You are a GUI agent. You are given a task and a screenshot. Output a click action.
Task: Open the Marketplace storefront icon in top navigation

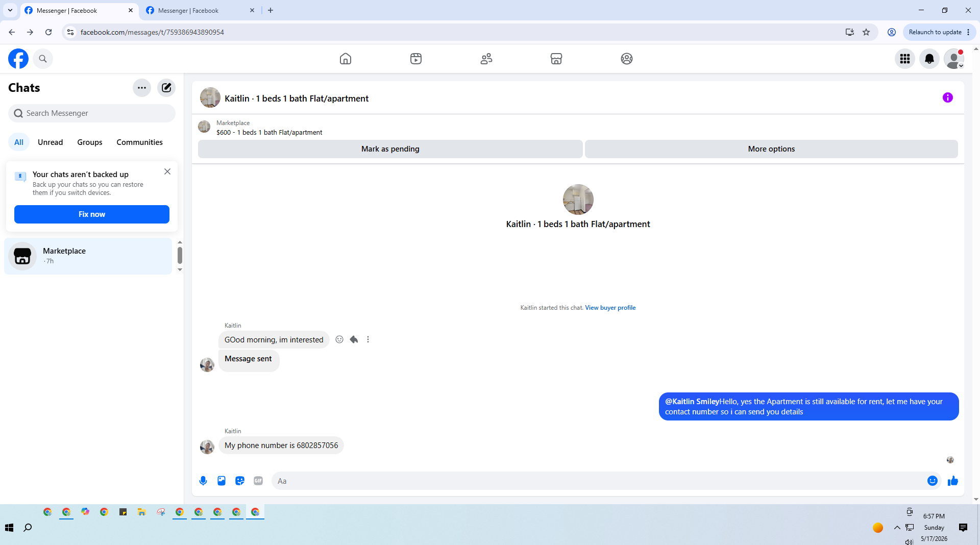[556, 59]
